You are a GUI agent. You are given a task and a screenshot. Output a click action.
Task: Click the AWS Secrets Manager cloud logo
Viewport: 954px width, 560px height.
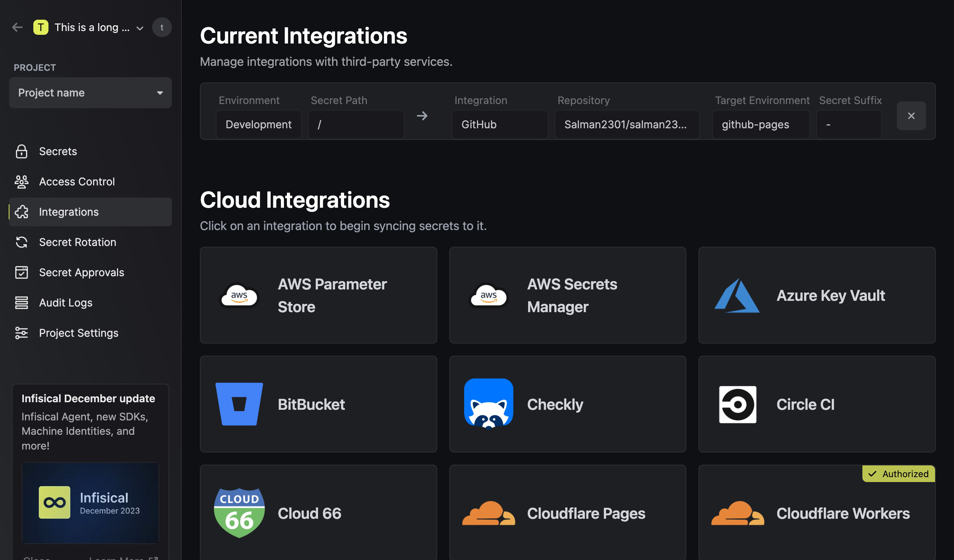[x=488, y=296]
